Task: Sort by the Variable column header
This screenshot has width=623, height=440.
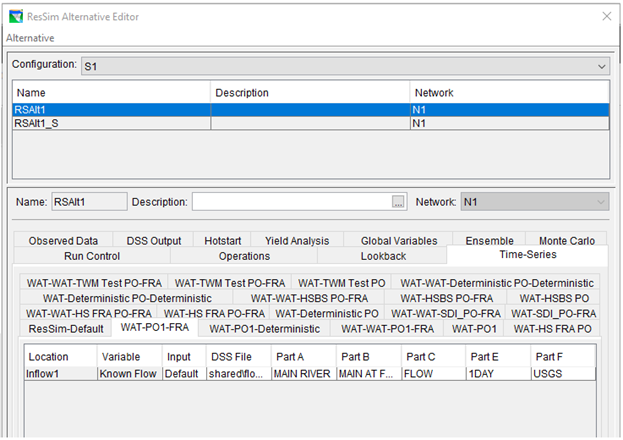Action: tap(123, 356)
